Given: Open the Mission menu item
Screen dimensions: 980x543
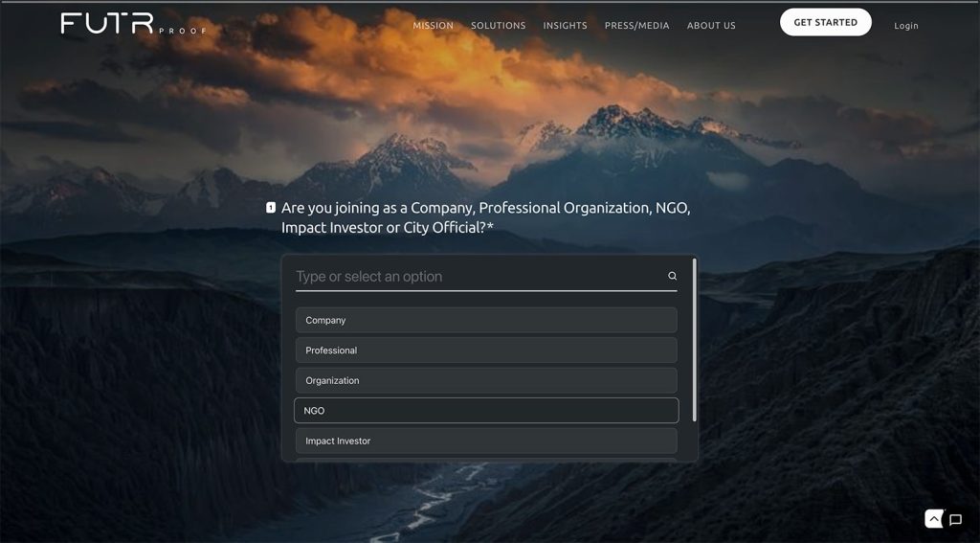Looking at the screenshot, I should (434, 26).
